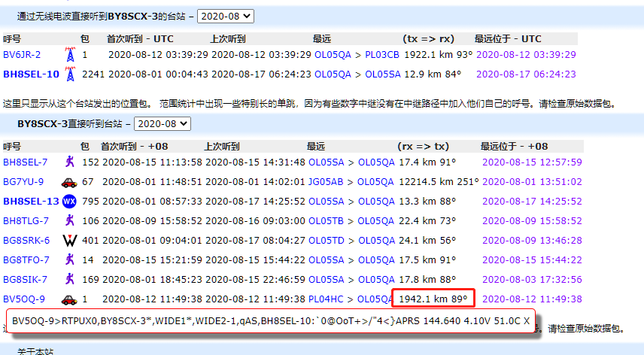
Task: Click the JG05AB locator link
Action: 326,181
